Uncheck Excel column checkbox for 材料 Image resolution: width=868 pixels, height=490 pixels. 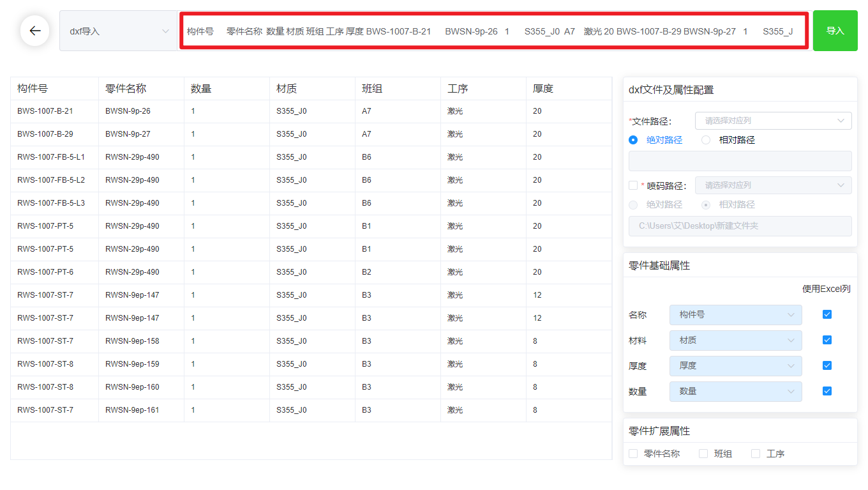click(x=827, y=340)
